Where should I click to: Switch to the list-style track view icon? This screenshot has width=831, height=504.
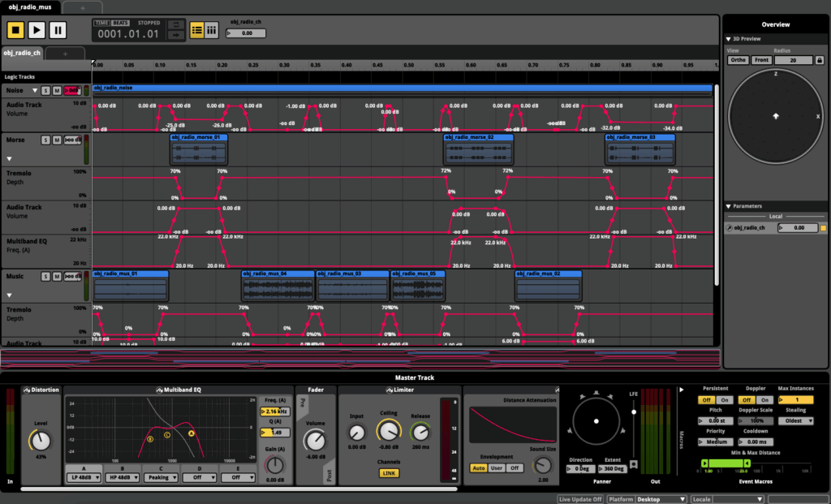[197, 30]
